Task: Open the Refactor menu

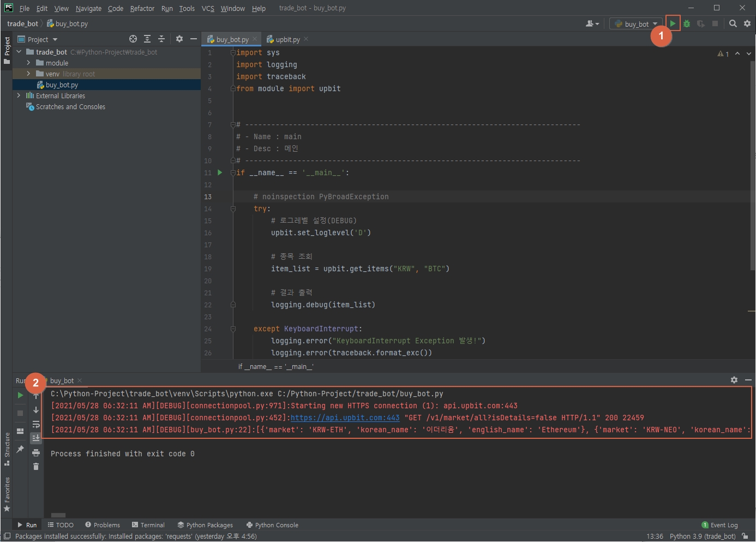Action: pos(142,8)
